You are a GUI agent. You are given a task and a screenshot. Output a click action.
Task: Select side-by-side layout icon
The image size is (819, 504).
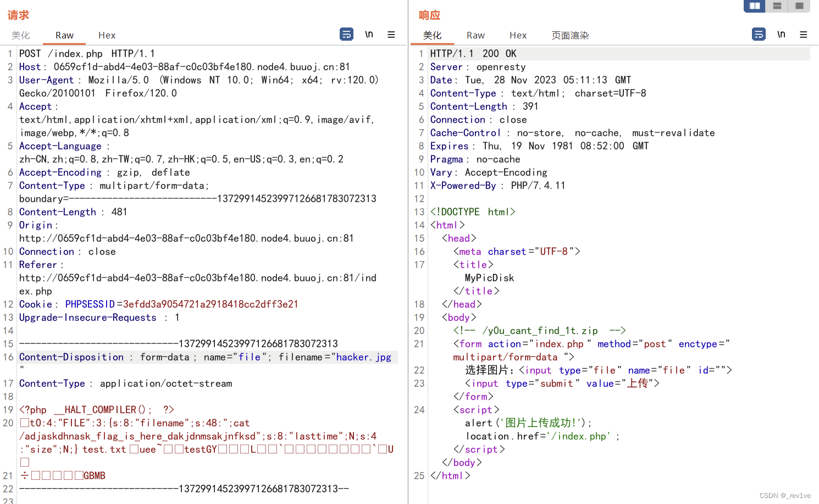coord(755,5)
